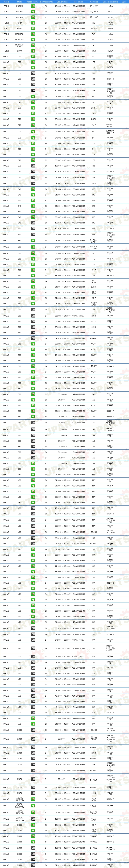Click the 257kW / 350KM power cell
Image resolution: width=129 pixels, height=868 pixels.
pos(78,17)
